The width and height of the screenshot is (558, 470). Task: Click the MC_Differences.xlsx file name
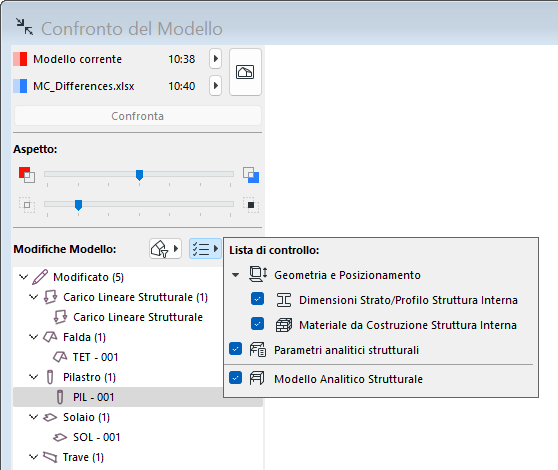click(84, 86)
